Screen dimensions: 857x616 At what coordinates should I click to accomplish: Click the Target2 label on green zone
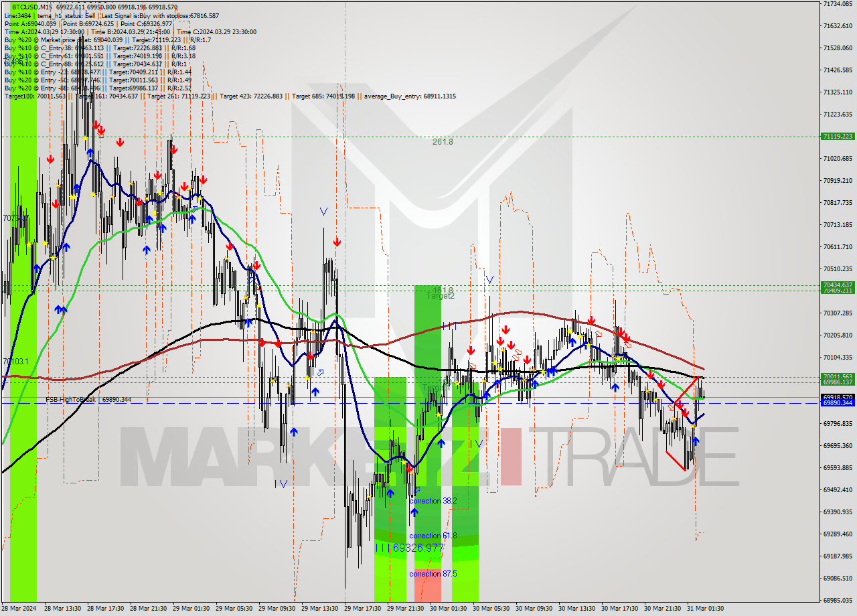(x=441, y=295)
